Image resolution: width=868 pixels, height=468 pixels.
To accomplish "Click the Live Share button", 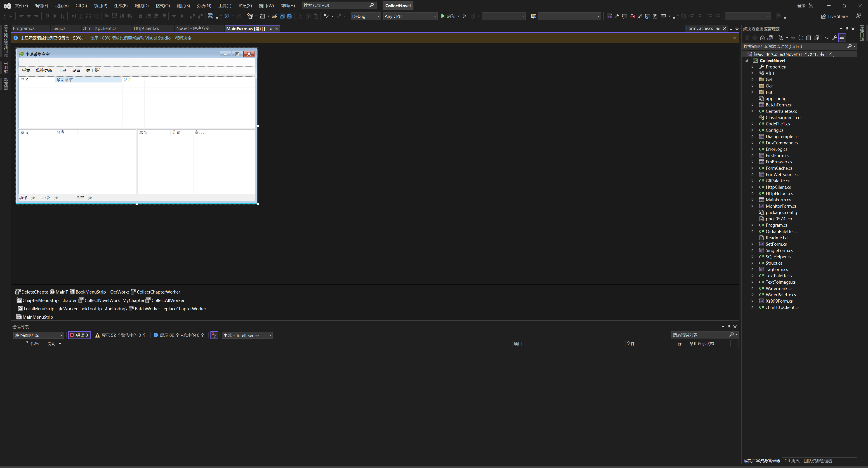I will click(834, 16).
